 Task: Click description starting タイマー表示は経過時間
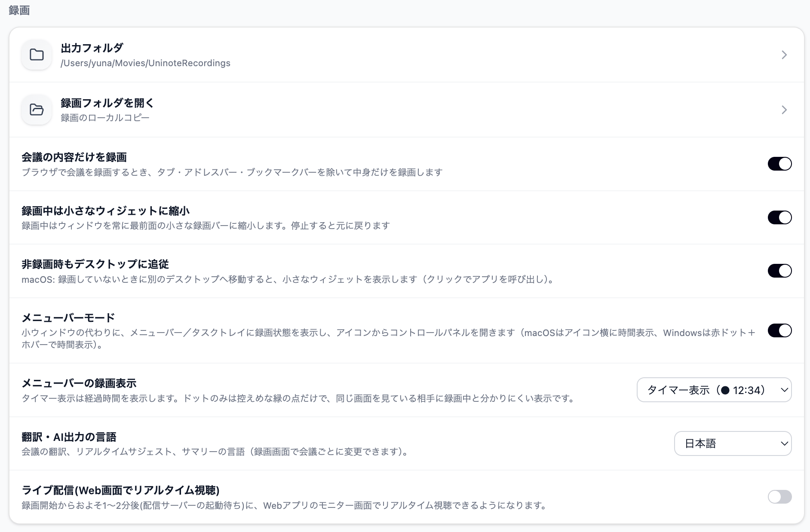pos(299,398)
